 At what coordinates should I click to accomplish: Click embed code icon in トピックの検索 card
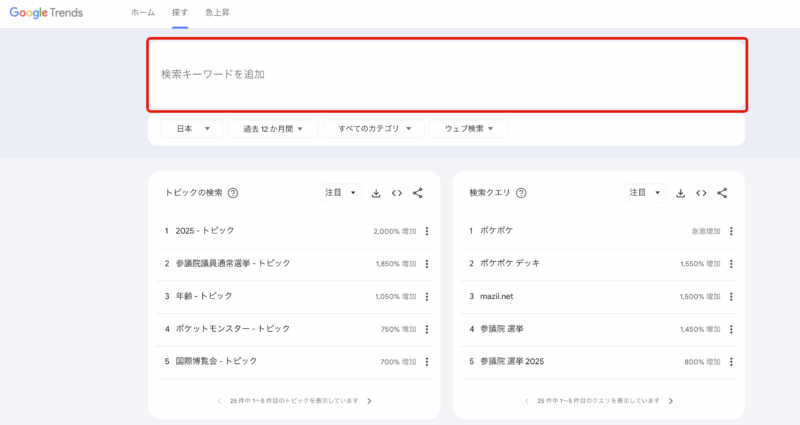click(397, 193)
